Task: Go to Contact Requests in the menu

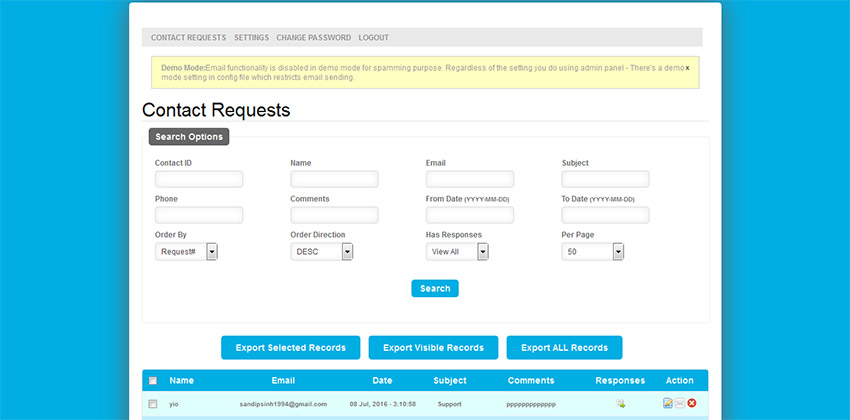Action: [189, 38]
